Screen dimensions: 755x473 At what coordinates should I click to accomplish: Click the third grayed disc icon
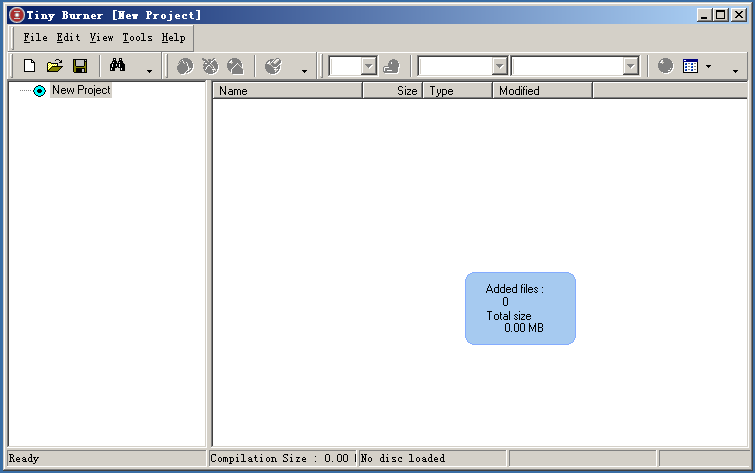235,66
